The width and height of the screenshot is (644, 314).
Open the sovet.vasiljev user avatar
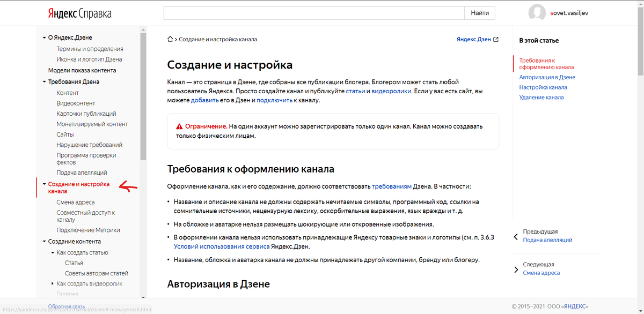[x=537, y=13]
